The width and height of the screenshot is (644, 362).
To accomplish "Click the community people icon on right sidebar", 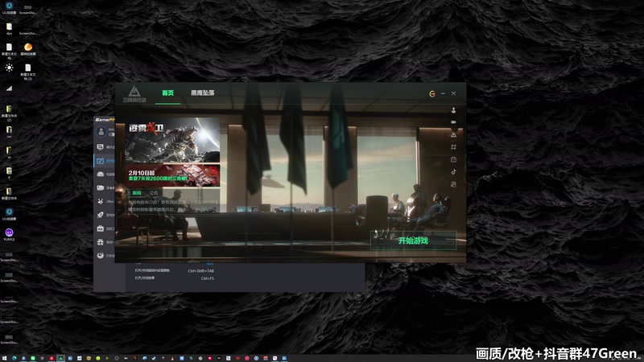I will point(453,184).
